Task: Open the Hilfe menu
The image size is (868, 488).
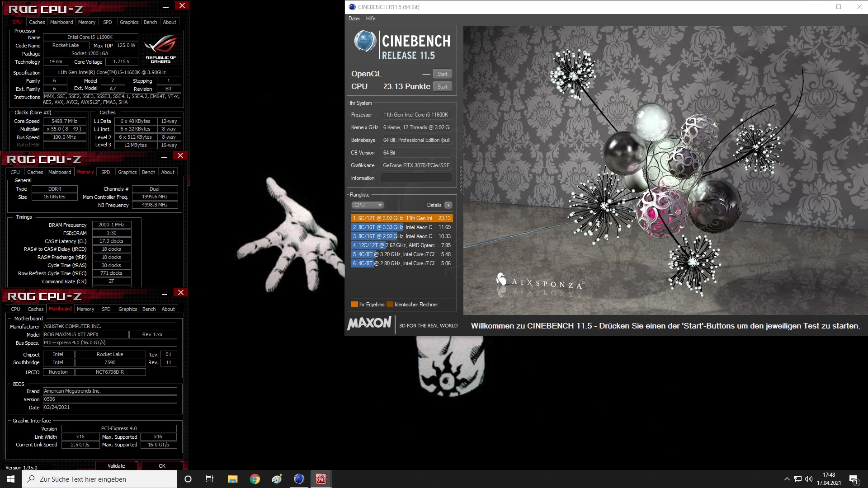Action: click(371, 19)
